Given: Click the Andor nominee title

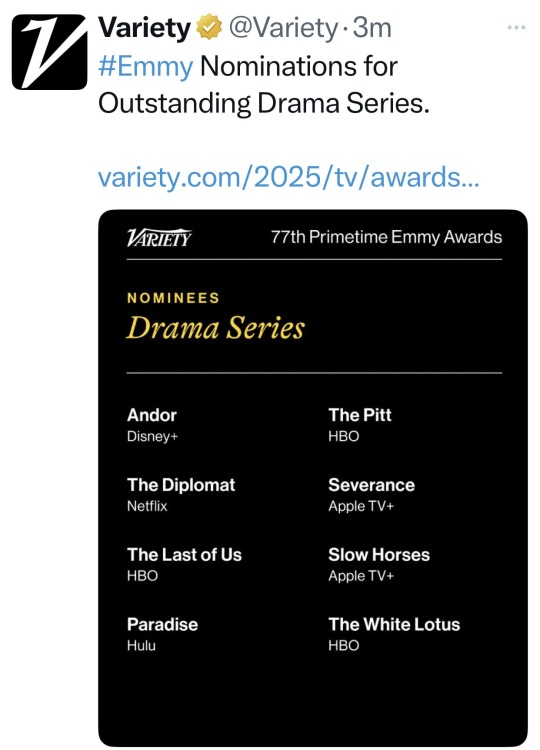Looking at the screenshot, I should (x=152, y=415).
